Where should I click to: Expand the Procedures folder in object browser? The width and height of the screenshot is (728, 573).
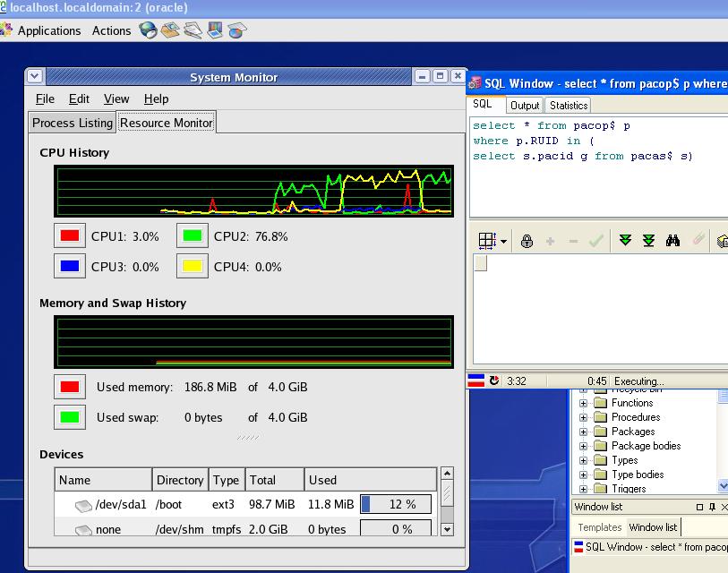[x=583, y=417]
